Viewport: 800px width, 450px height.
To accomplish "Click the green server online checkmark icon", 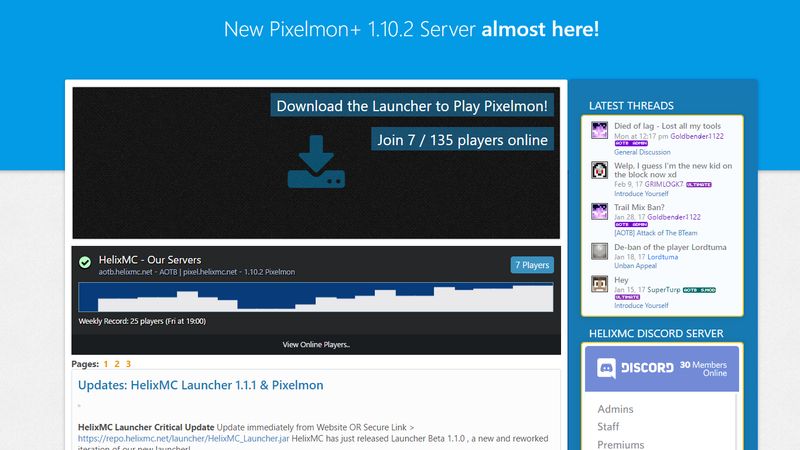I will coord(85,262).
